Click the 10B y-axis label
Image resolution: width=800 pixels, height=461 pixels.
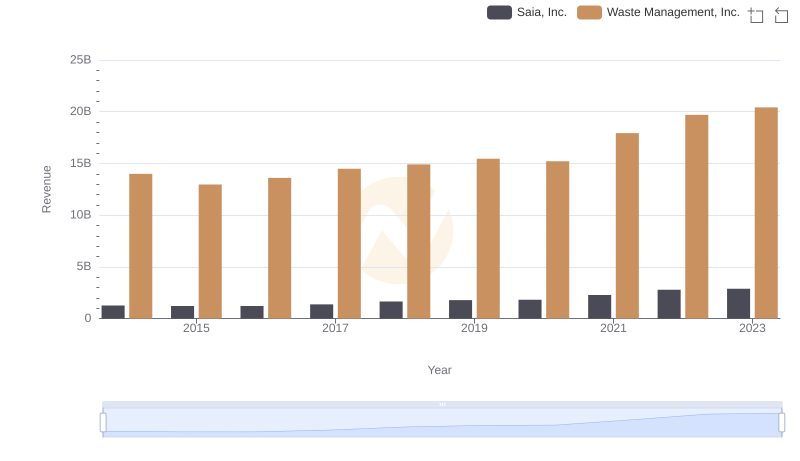[81, 215]
